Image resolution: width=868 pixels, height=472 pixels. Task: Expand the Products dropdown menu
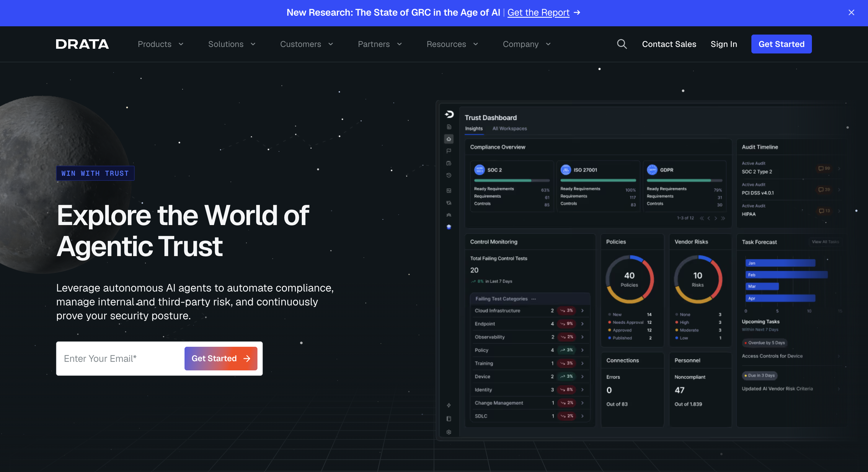(160, 44)
